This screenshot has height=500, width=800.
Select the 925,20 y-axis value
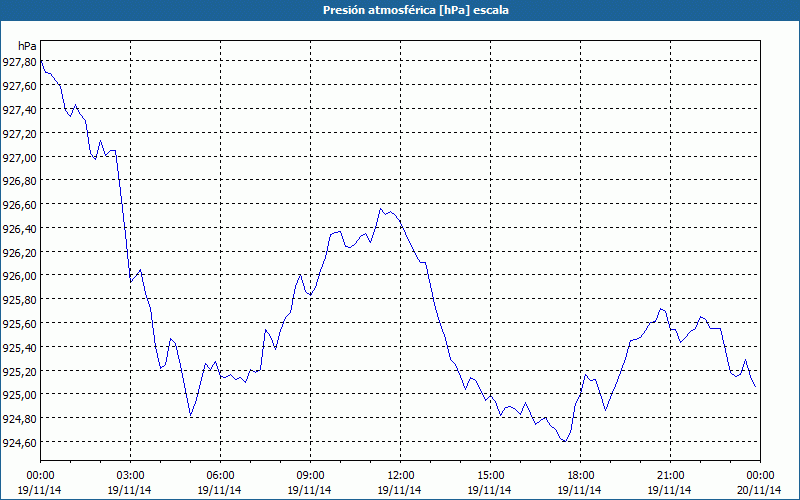20,371
